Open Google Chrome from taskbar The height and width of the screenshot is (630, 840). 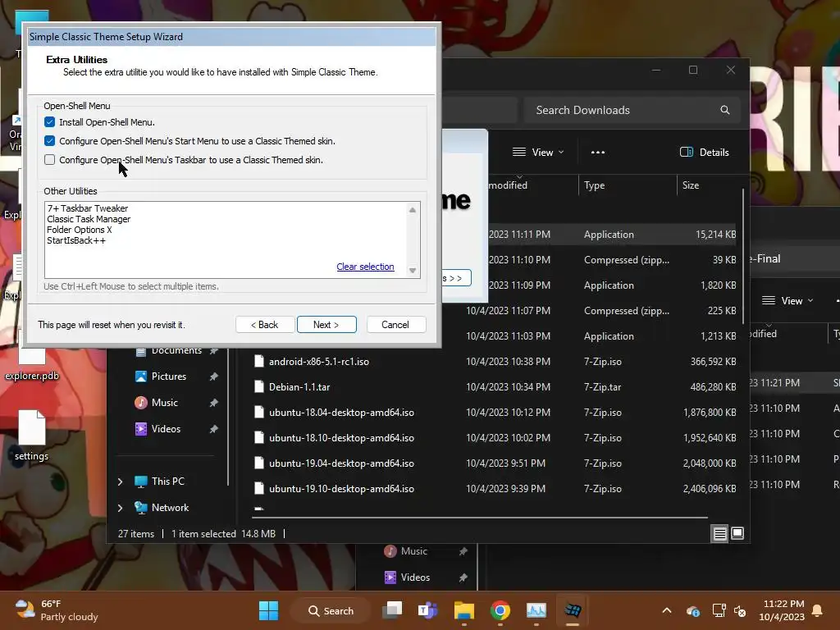coord(500,610)
